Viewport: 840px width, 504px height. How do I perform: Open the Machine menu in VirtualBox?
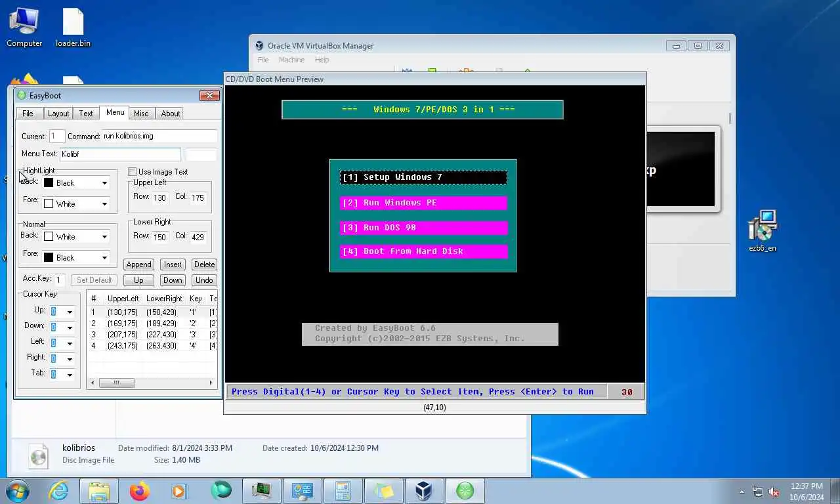[291, 60]
